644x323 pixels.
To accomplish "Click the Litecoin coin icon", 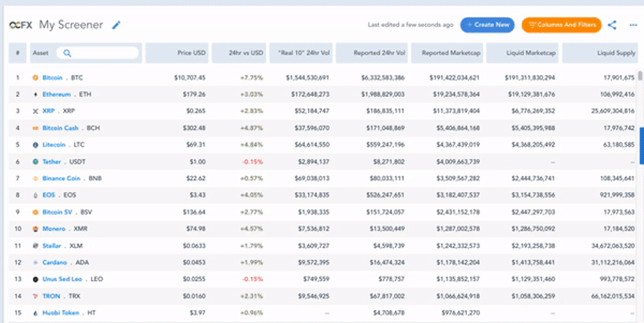I will point(35,145).
